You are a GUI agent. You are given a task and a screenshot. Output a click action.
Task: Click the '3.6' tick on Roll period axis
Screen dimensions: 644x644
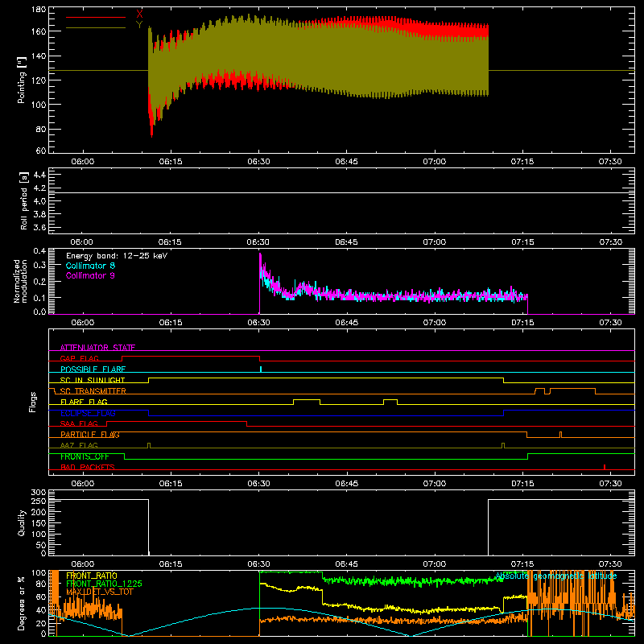pos(39,227)
